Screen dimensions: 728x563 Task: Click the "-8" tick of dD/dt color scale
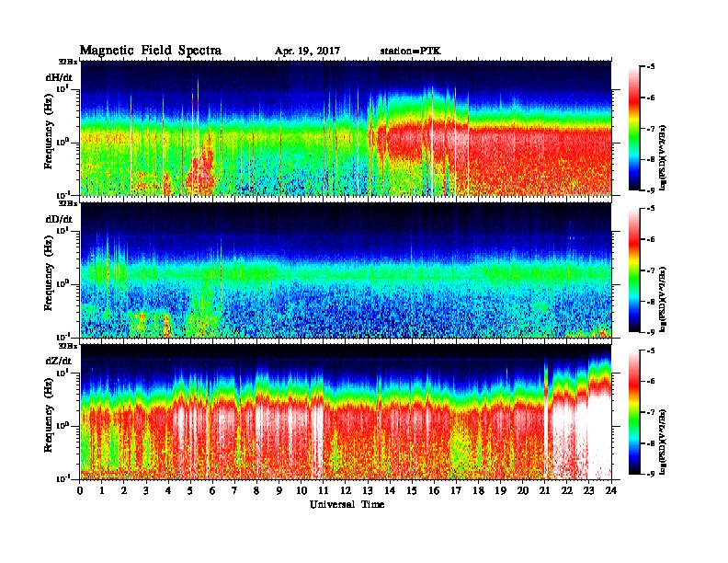coord(651,302)
